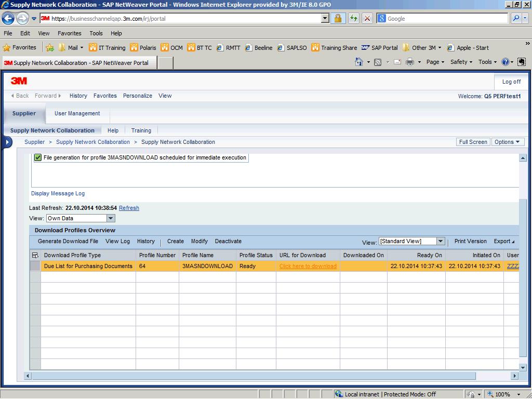Open the IT Training bookmark

click(107, 48)
